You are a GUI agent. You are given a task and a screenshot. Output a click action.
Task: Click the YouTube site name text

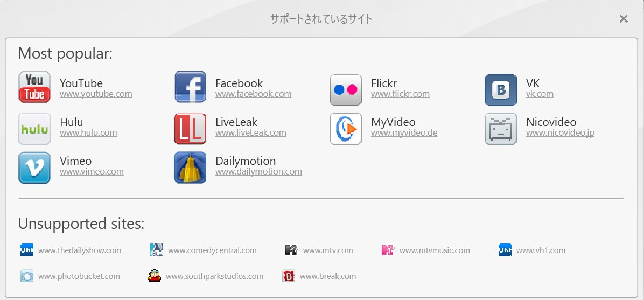click(x=81, y=83)
